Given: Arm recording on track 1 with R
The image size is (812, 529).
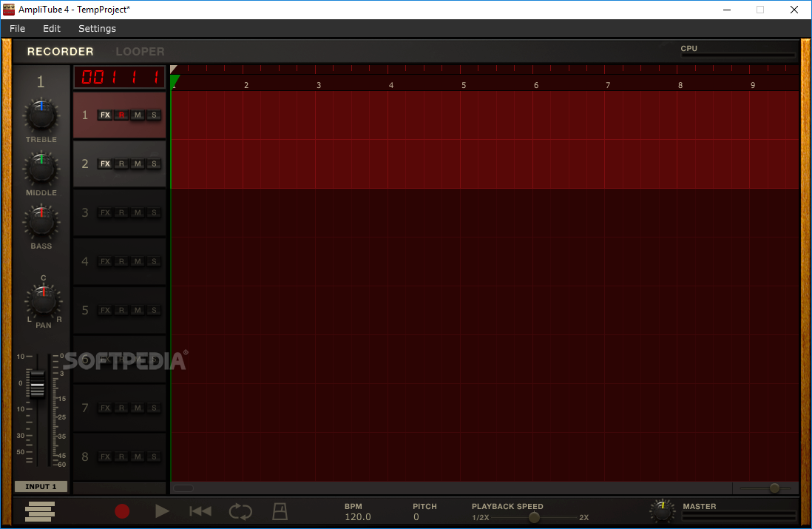Looking at the screenshot, I should click(x=121, y=115).
